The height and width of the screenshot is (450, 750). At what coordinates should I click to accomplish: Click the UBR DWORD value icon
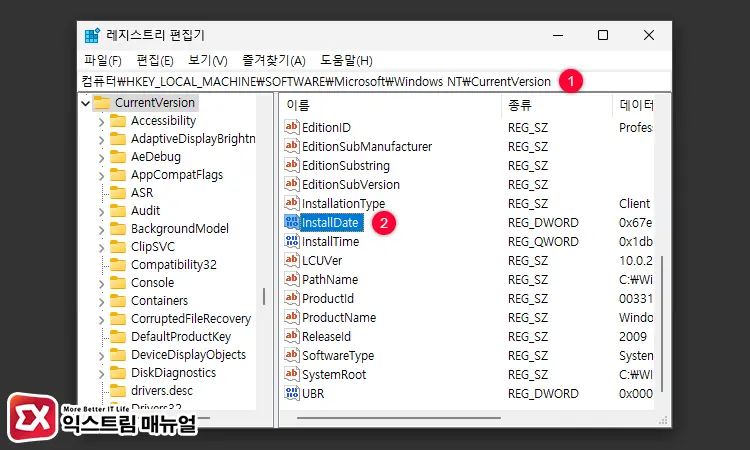click(x=292, y=393)
